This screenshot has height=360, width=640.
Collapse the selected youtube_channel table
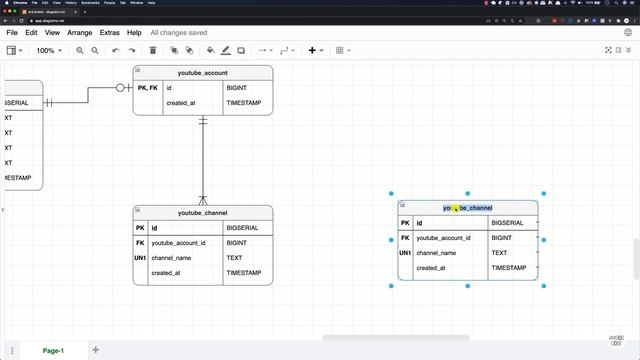coord(402,204)
